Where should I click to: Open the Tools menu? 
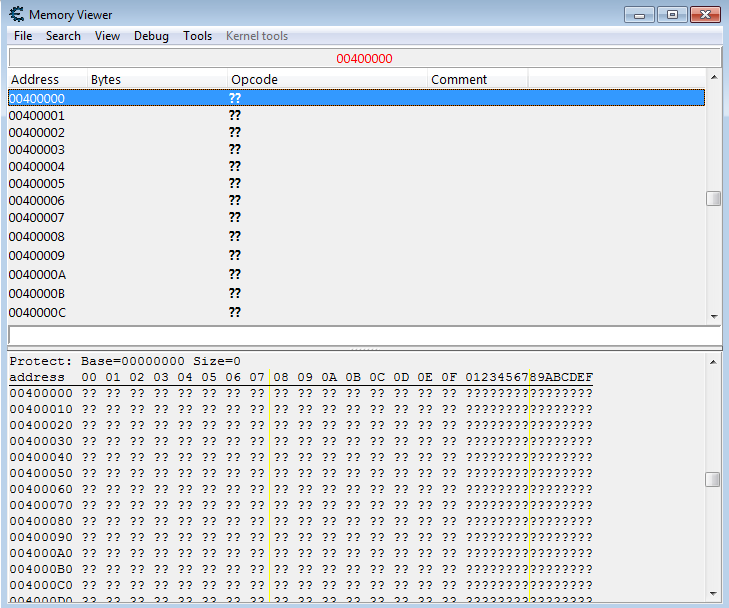click(x=197, y=36)
